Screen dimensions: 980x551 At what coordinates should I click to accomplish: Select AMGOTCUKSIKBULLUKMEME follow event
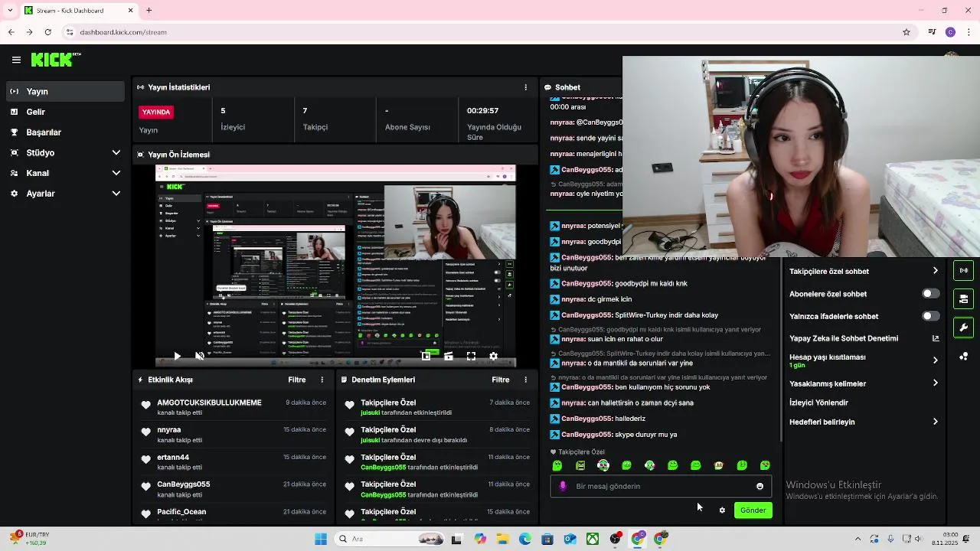[x=234, y=407]
